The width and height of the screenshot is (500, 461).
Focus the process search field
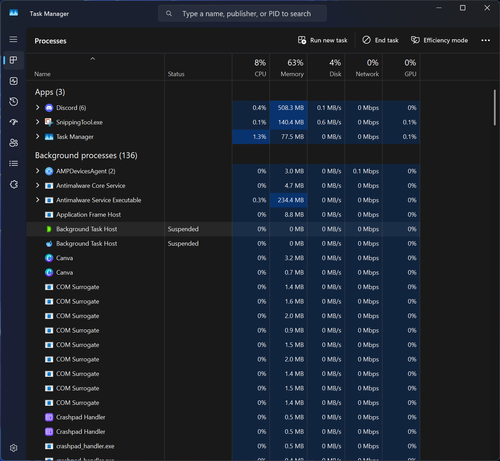(x=242, y=14)
